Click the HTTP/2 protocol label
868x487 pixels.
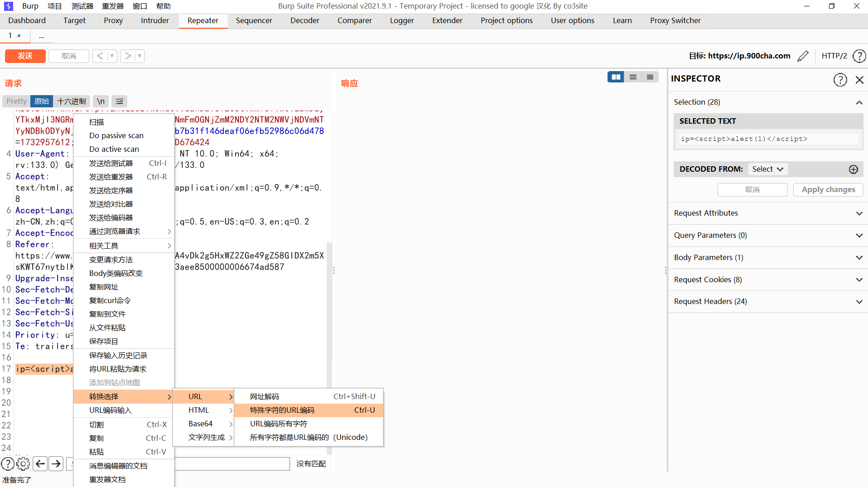pyautogui.click(x=834, y=56)
